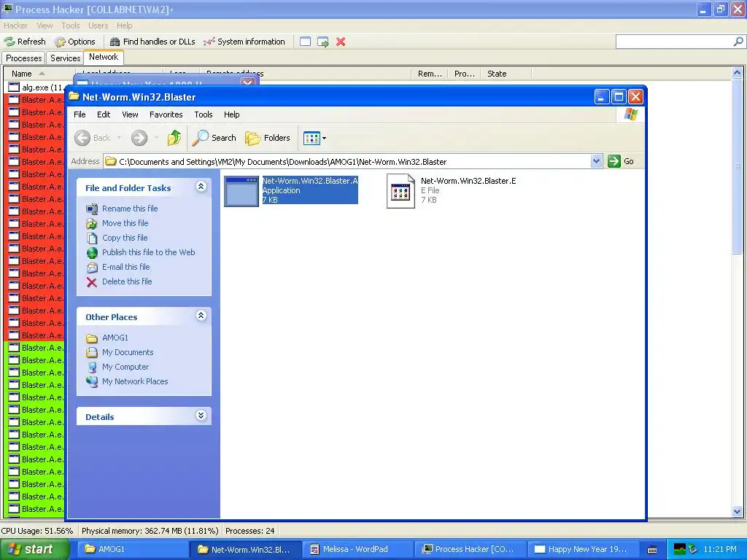The height and width of the screenshot is (560, 747).
Task: Open the Hacker menu
Action: pos(16,26)
